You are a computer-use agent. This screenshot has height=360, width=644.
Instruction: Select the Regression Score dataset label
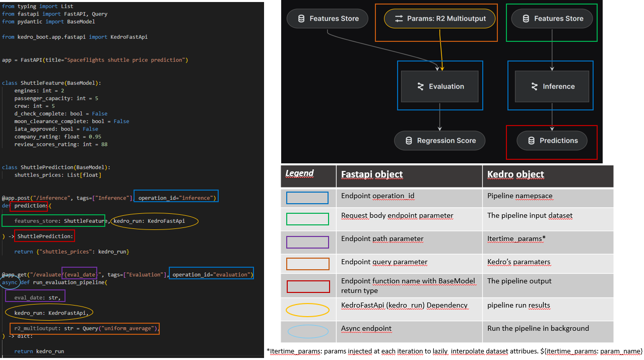click(446, 141)
